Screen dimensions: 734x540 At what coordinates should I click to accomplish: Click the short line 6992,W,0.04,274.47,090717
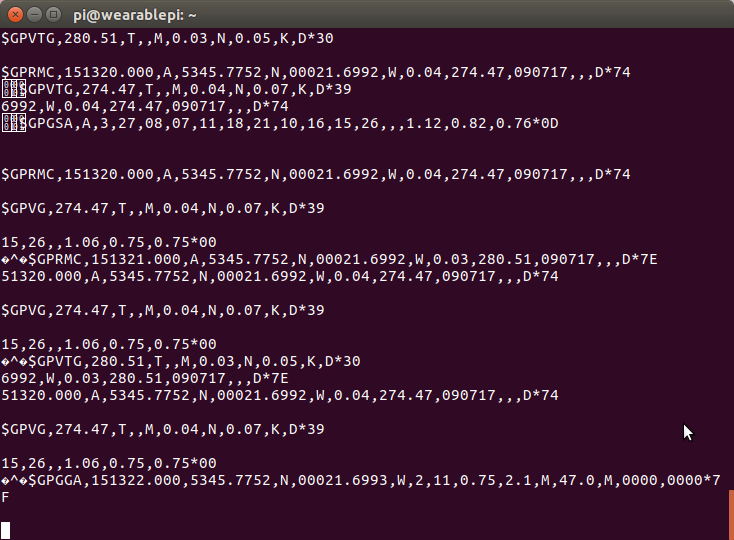click(x=145, y=106)
